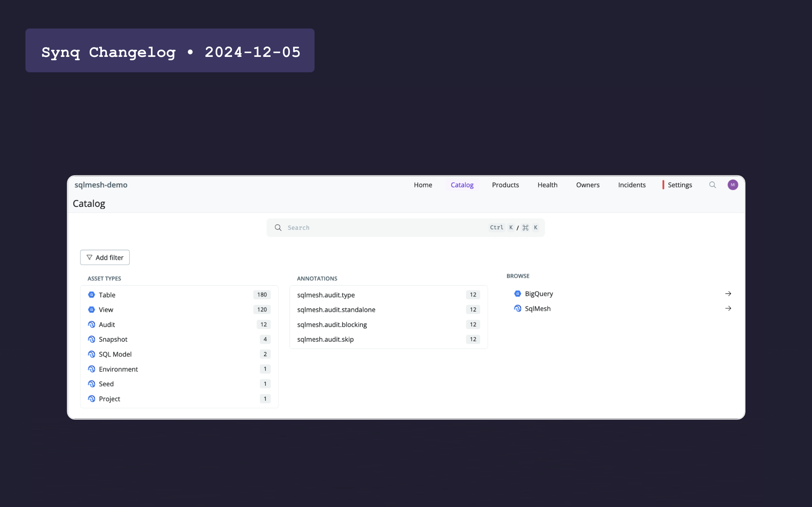
Task: Browse the BigQuery source
Action: [x=623, y=294]
